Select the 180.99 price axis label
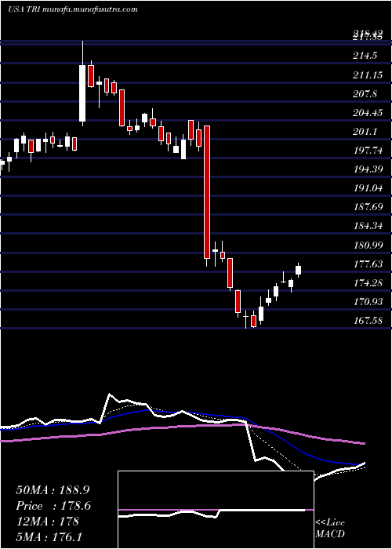Viewport: 392px width, 549px height. 368,245
